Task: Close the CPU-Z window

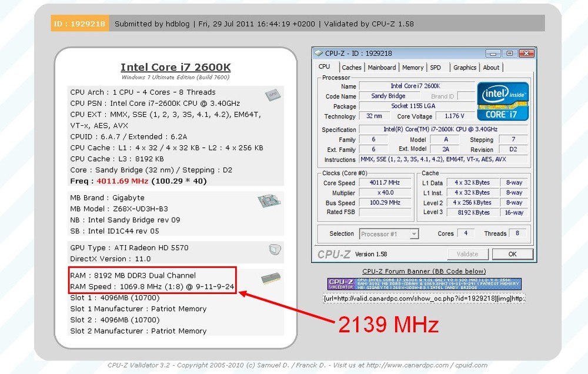Action: tap(523, 54)
